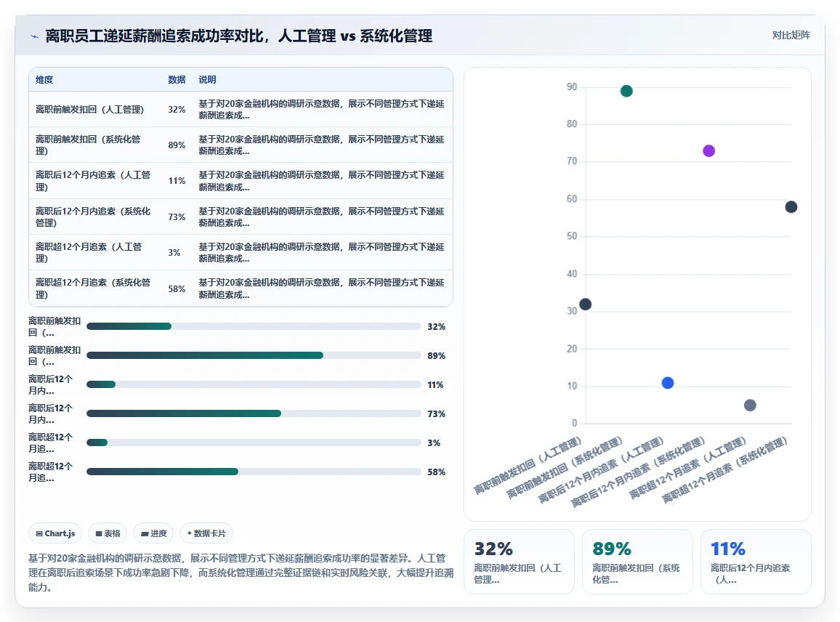Click the 11% table cell value
This screenshot has height=622, width=840.
tap(177, 181)
